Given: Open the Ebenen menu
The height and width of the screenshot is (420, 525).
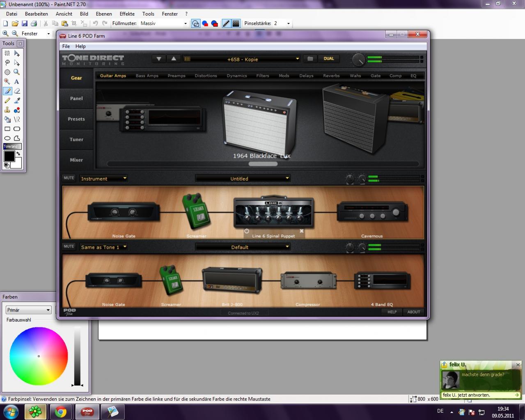Looking at the screenshot, I should point(104,14).
